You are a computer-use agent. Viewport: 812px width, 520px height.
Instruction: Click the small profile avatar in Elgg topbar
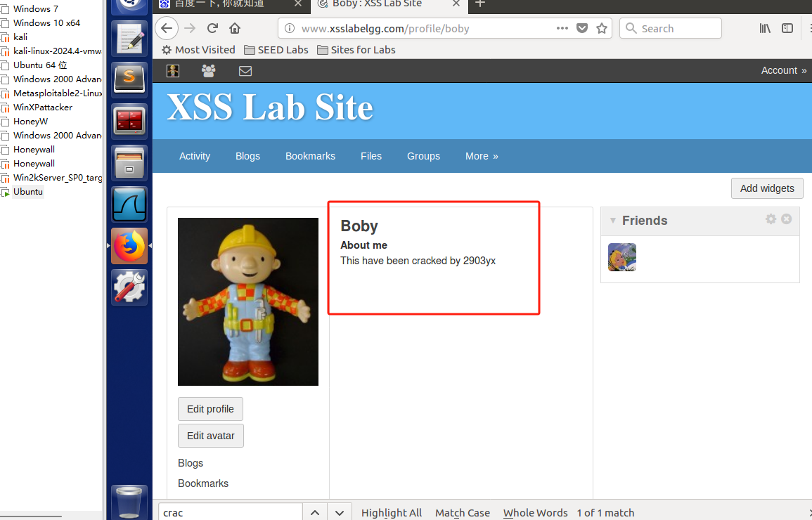click(x=173, y=71)
